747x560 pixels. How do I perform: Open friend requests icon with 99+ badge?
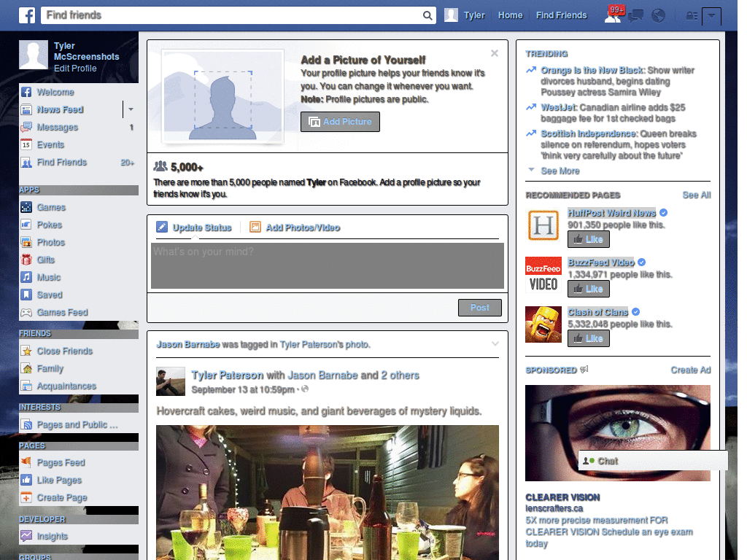[614, 15]
